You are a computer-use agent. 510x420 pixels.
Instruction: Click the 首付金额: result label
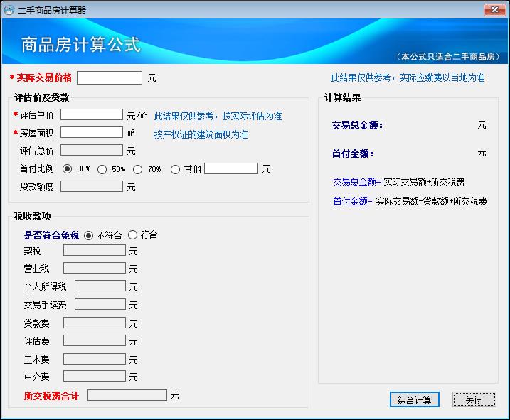tap(353, 154)
